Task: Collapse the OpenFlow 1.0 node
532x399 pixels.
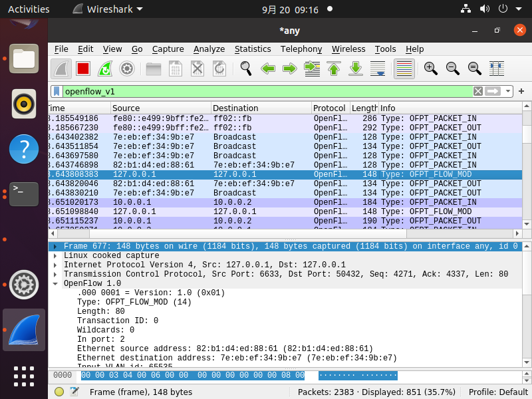Action: coord(55,284)
